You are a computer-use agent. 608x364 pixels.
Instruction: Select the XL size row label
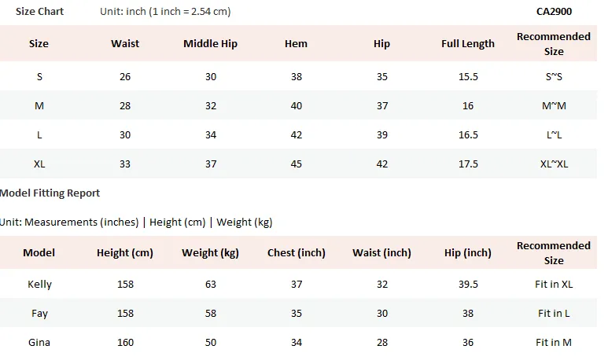coord(39,164)
